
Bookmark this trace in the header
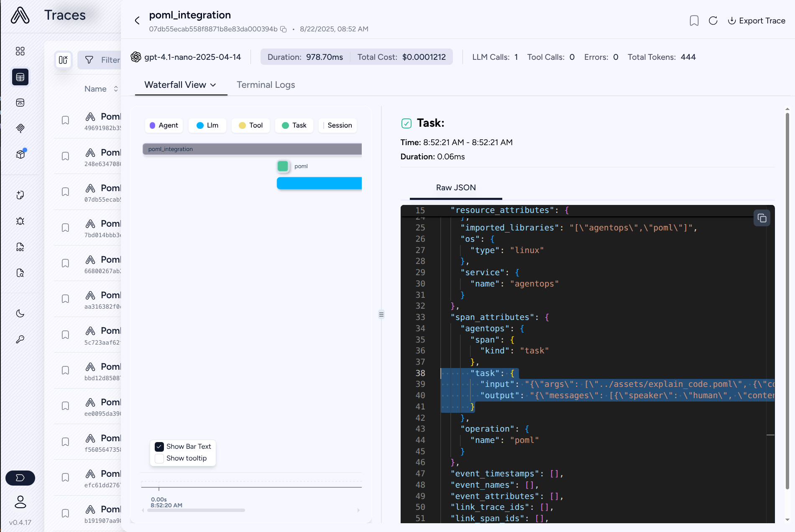pos(694,20)
